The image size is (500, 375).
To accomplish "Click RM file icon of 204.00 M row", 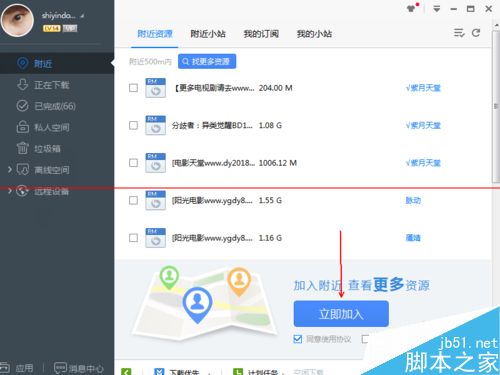I will click(x=155, y=88).
